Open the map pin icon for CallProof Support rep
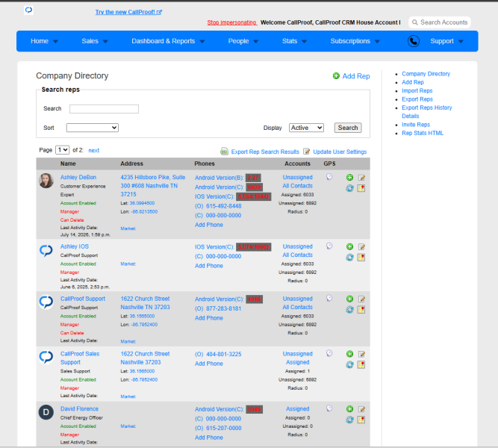Screen dimensions: 498x448 [x=361, y=310]
